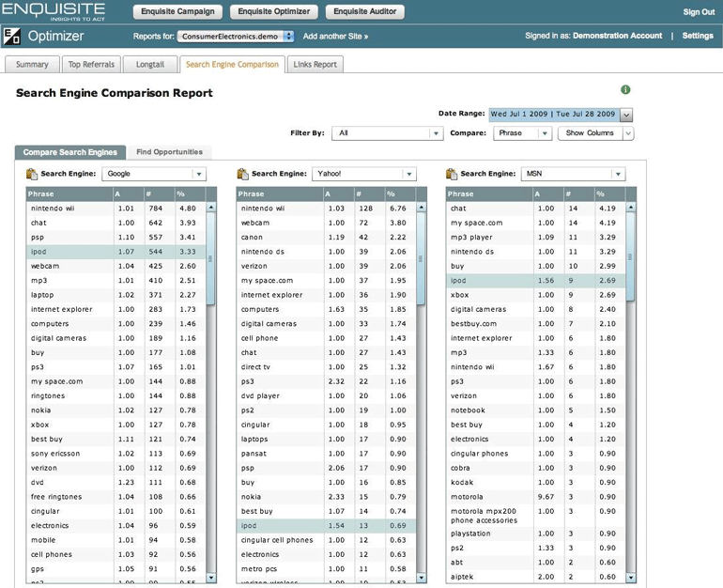Click 'aiptek' in MSN table
The height and width of the screenshot is (588, 723).
click(x=462, y=577)
